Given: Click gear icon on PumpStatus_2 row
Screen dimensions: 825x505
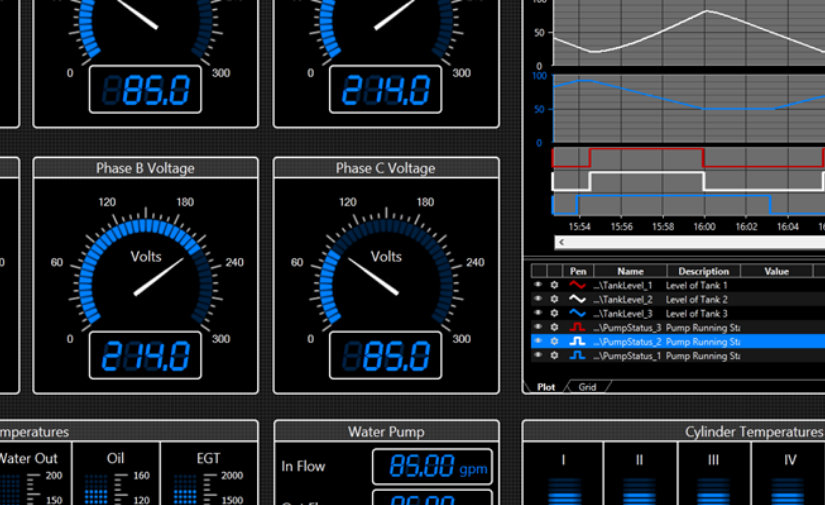Looking at the screenshot, I should click(x=553, y=341).
